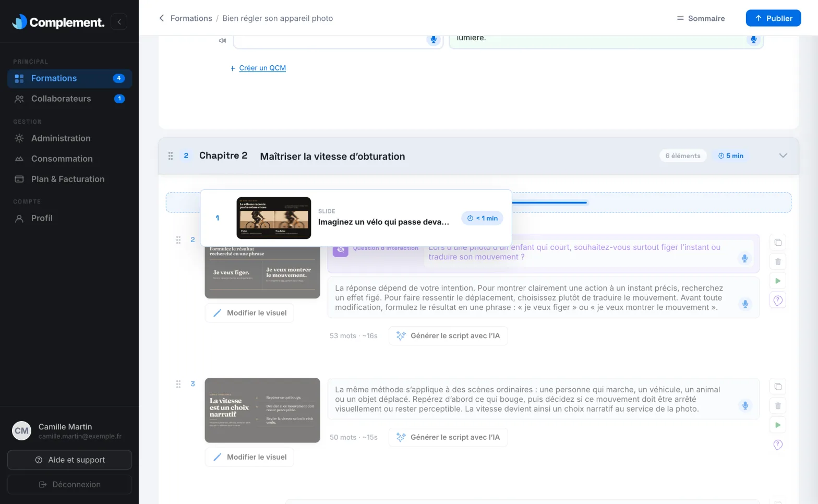Click microphone in the interaction question field
Viewport: 818px width, 504px height.
click(x=744, y=258)
